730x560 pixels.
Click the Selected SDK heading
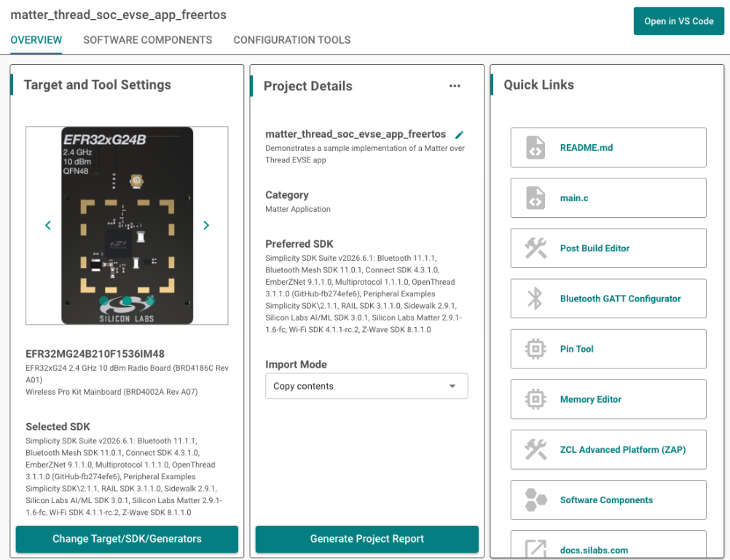[58, 427]
